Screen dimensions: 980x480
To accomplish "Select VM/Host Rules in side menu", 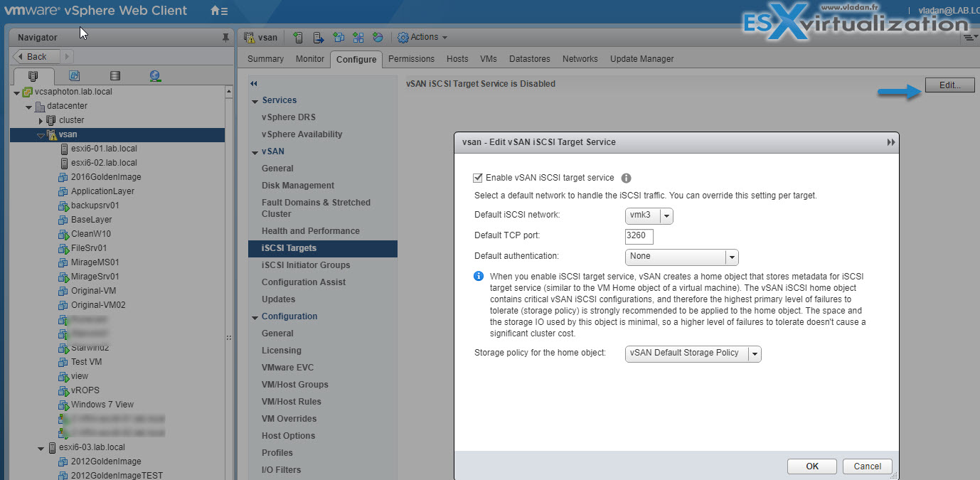I will coord(292,402).
